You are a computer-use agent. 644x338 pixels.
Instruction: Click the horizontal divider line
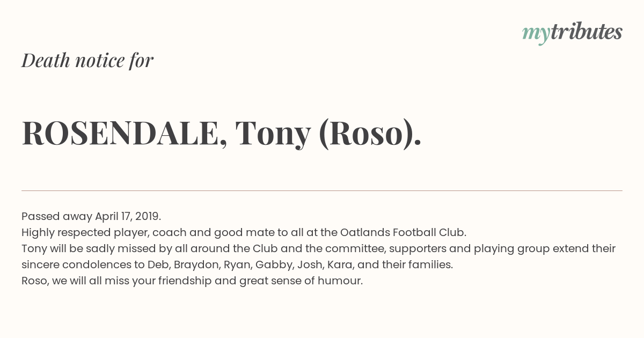tap(322, 190)
